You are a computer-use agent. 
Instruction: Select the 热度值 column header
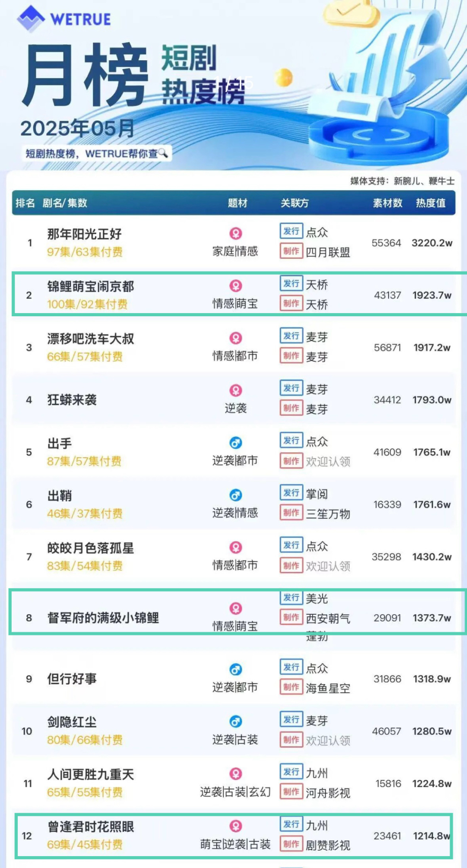point(430,203)
